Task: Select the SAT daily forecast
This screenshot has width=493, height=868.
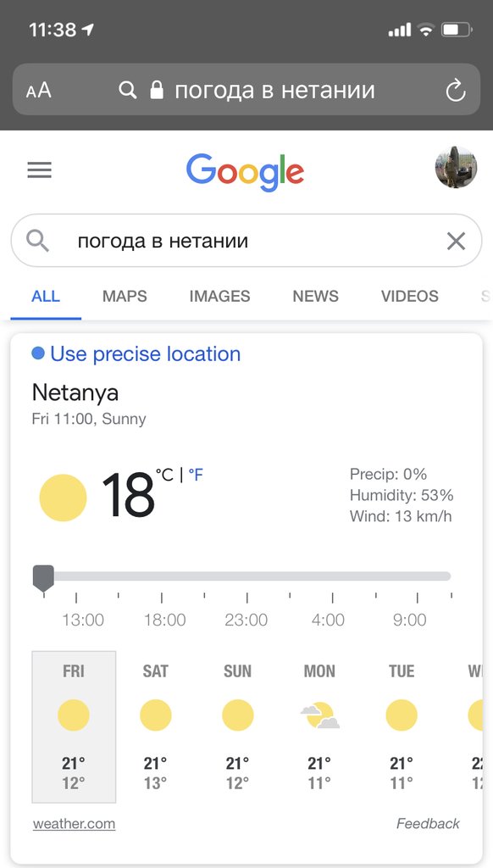Action: click(156, 726)
